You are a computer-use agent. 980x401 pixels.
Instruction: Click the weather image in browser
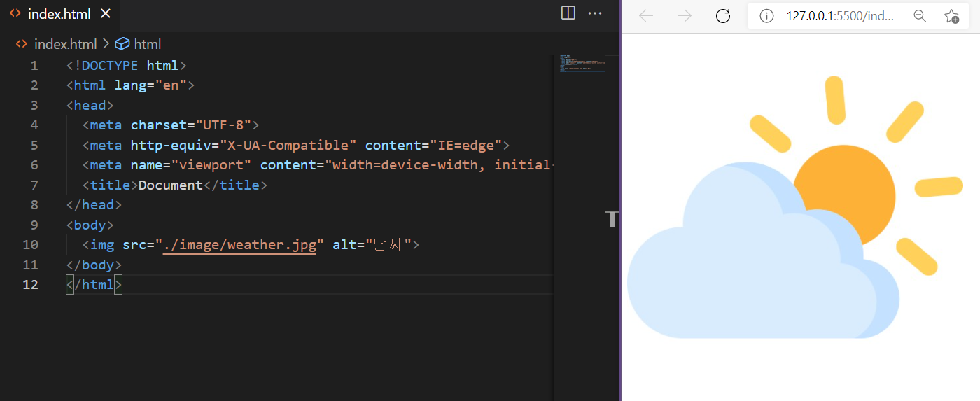pos(795,207)
